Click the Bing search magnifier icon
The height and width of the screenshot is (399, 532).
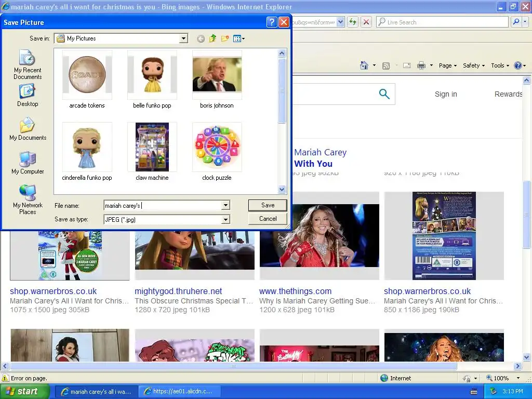coord(384,94)
